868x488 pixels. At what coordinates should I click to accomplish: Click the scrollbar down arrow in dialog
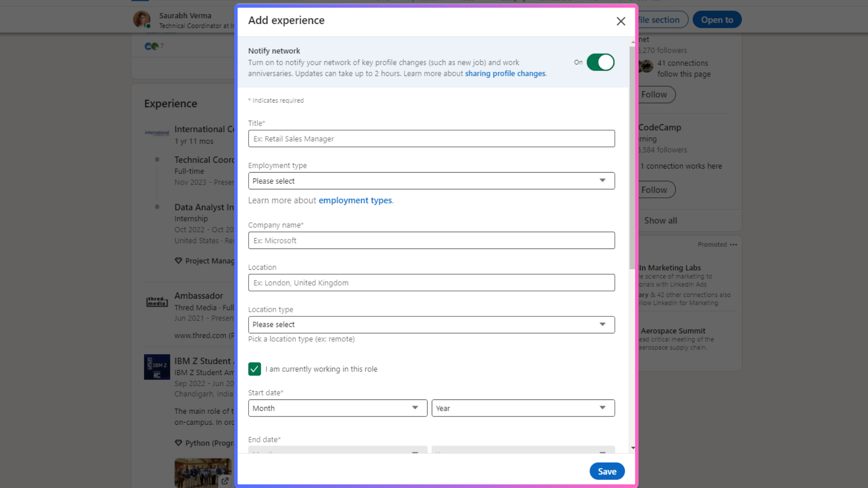click(633, 448)
